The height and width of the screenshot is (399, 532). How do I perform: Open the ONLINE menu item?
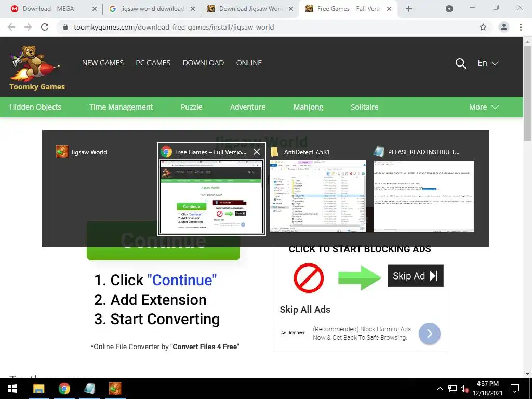pos(249,63)
